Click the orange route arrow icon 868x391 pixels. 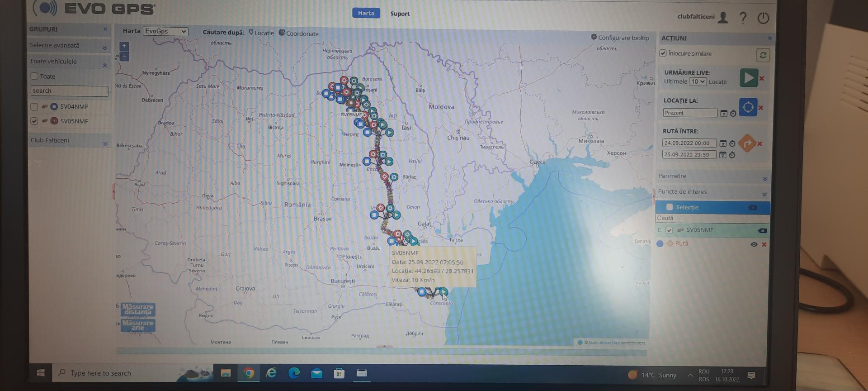click(747, 143)
